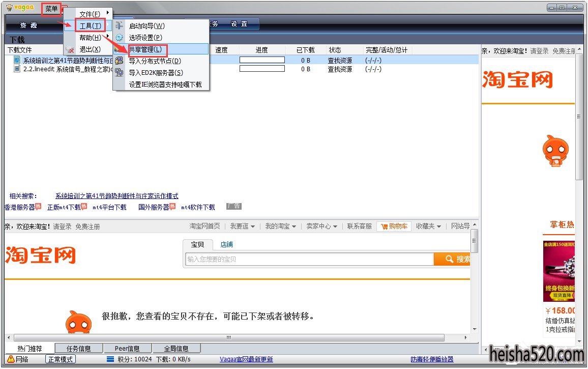The height and width of the screenshot is (369, 588).
Task: Click the 淘宝网 logo in right sidebar
Action: coord(517,79)
